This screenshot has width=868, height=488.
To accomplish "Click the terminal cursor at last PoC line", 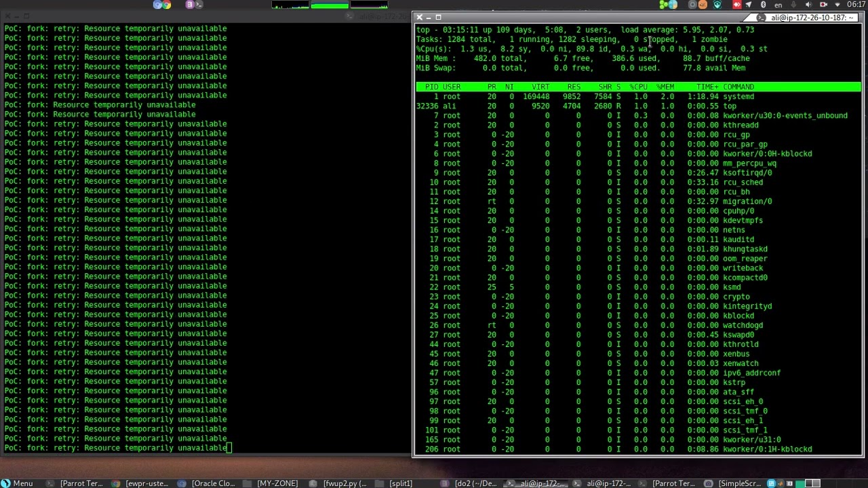I will pyautogui.click(x=229, y=448).
